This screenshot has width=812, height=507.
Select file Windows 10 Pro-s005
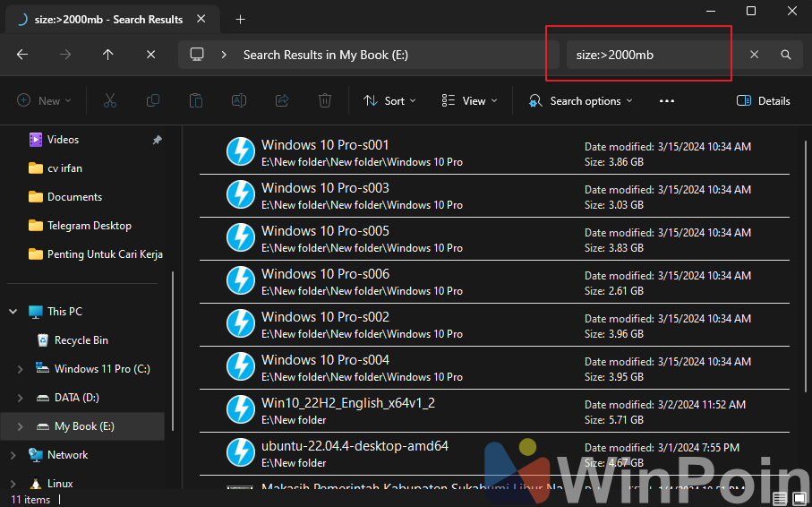click(x=494, y=239)
